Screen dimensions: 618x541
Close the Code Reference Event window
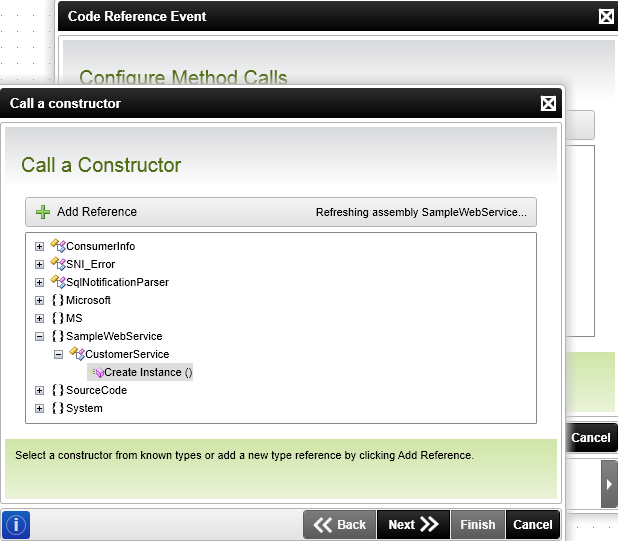tap(606, 17)
